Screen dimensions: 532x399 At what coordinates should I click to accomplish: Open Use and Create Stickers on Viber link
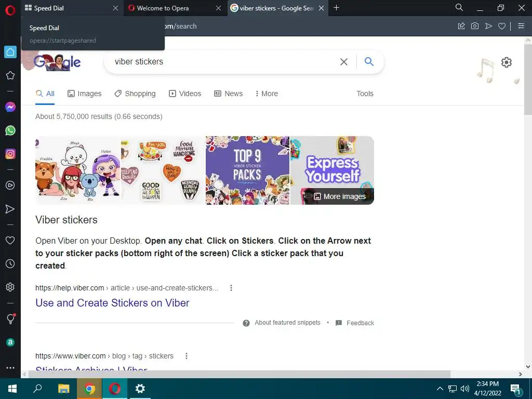[112, 303]
